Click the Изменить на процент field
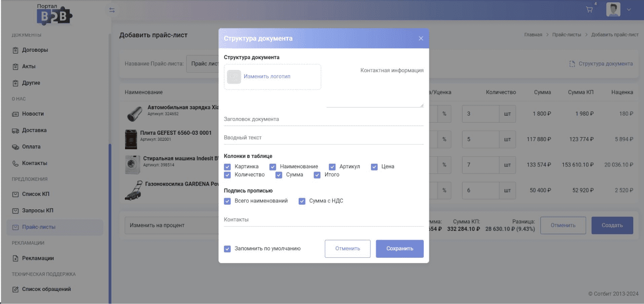 [173, 225]
